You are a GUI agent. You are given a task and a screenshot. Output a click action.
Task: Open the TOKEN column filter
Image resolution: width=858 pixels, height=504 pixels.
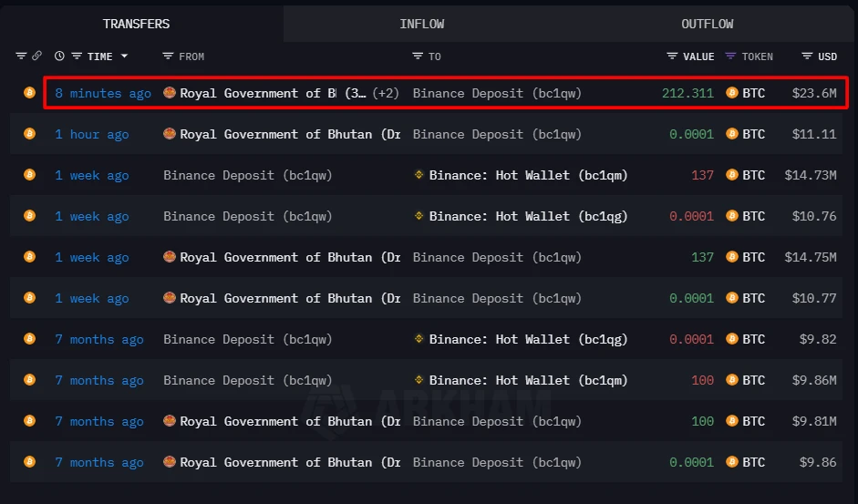[x=730, y=57]
